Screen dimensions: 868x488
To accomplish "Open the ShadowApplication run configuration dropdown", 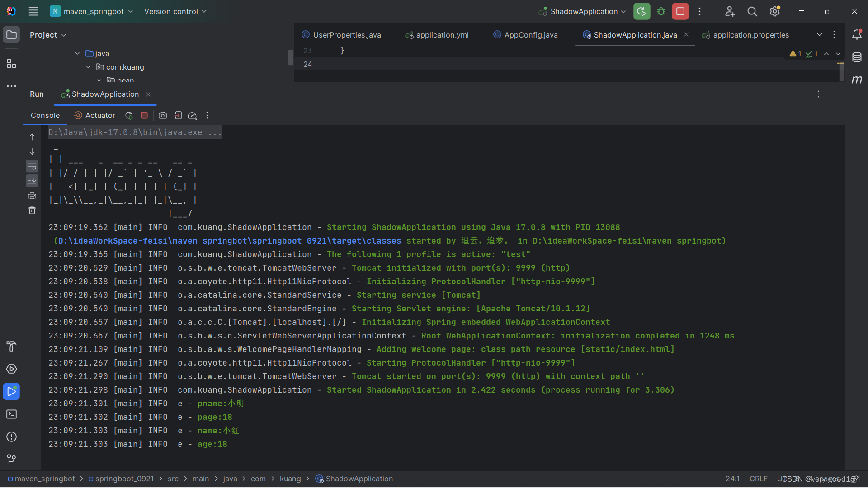I will [x=581, y=11].
